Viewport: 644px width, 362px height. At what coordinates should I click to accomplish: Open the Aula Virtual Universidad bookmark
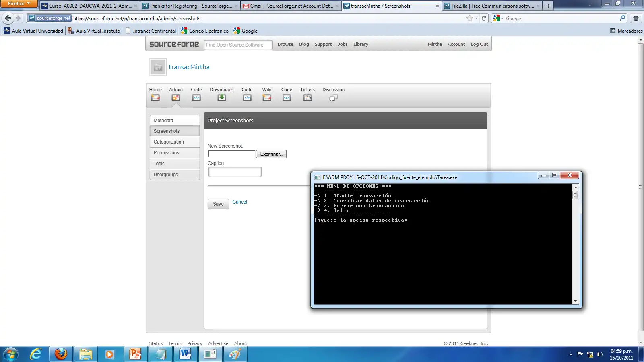pos(33,31)
